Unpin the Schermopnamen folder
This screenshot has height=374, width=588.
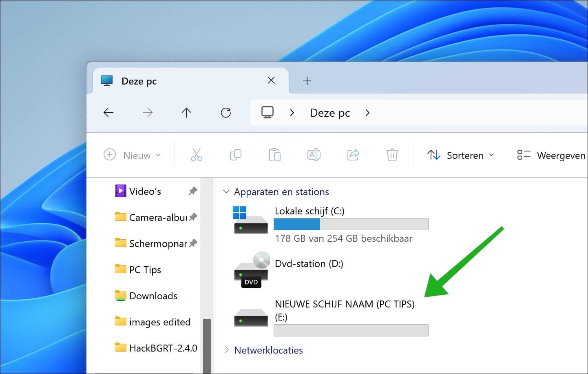(x=192, y=243)
